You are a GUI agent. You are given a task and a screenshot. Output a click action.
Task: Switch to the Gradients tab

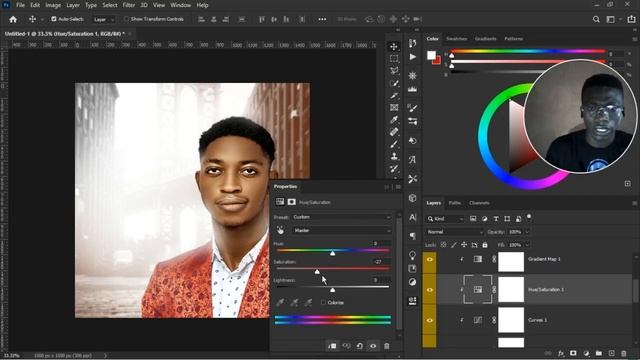click(x=485, y=39)
